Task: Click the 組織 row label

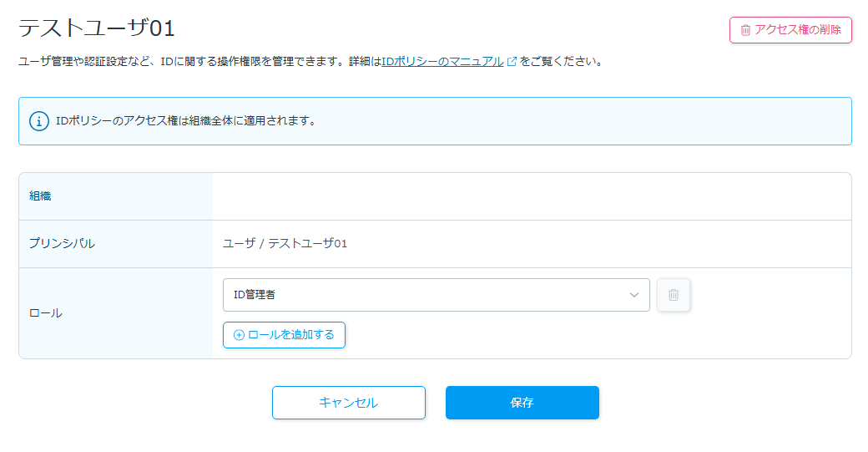Action: tap(41, 196)
